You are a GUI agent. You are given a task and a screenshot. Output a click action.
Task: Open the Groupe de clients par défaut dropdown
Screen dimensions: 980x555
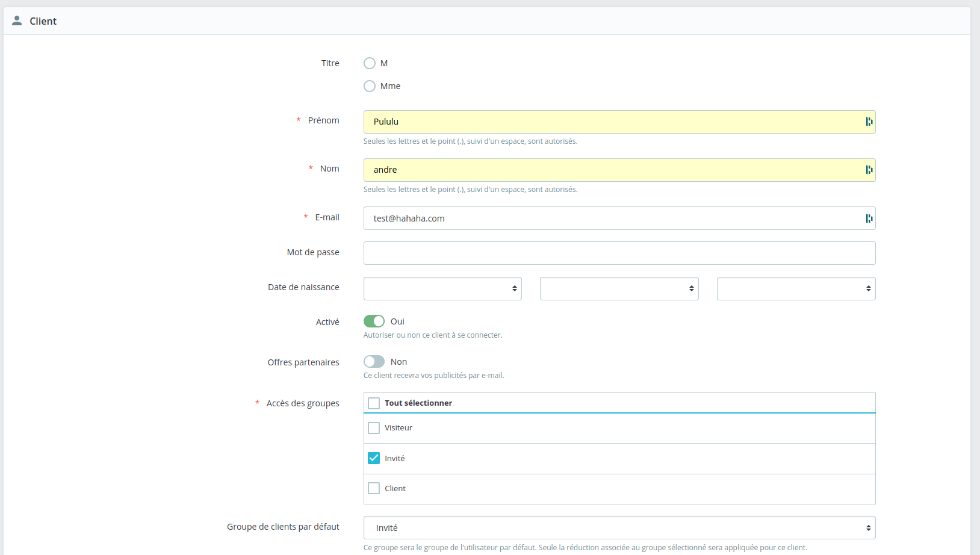[x=619, y=527]
